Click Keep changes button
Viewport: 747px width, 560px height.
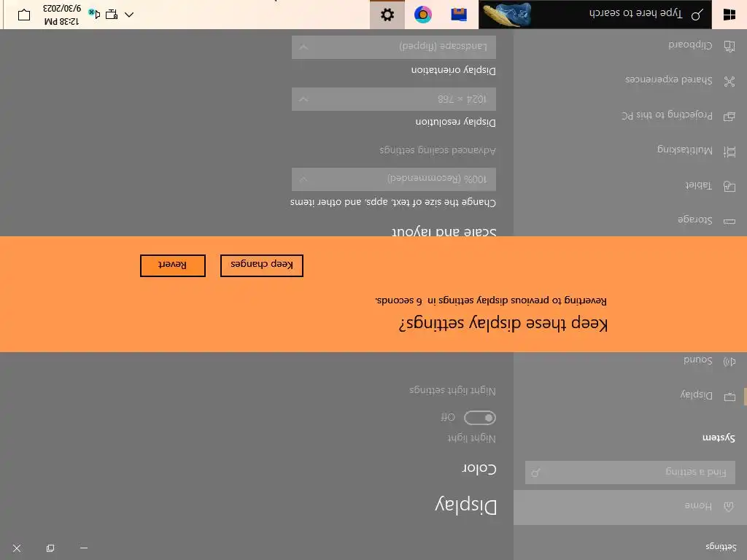[262, 265]
